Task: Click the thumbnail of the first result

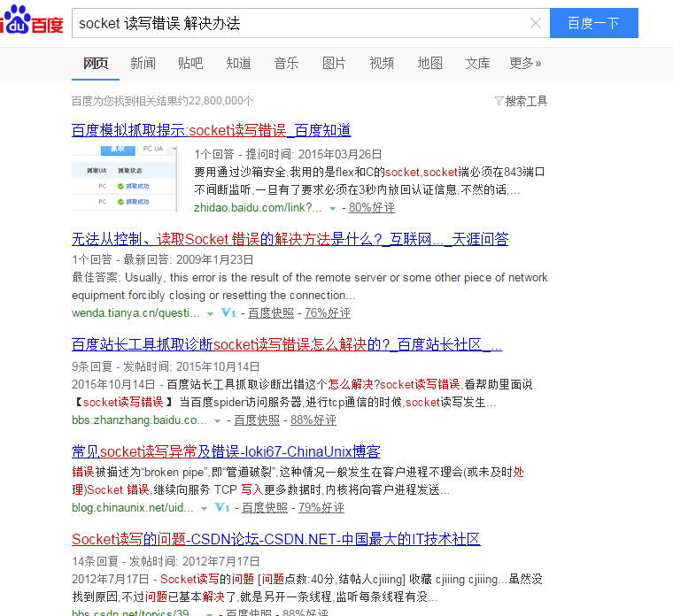Action: [125, 179]
